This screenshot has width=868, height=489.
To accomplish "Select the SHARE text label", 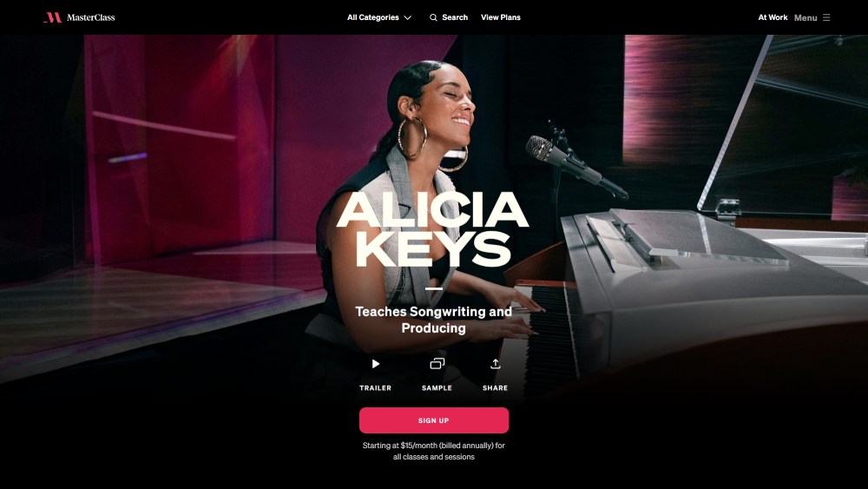I will [x=496, y=388].
